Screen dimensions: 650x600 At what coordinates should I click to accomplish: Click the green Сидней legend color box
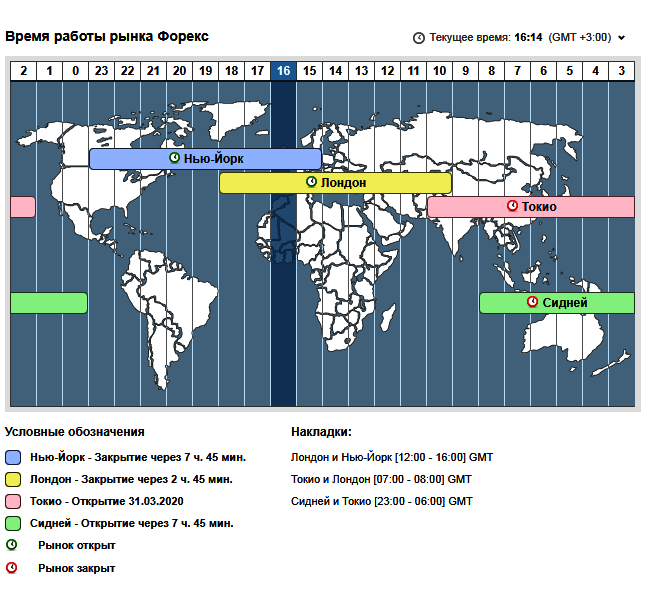click(13, 523)
